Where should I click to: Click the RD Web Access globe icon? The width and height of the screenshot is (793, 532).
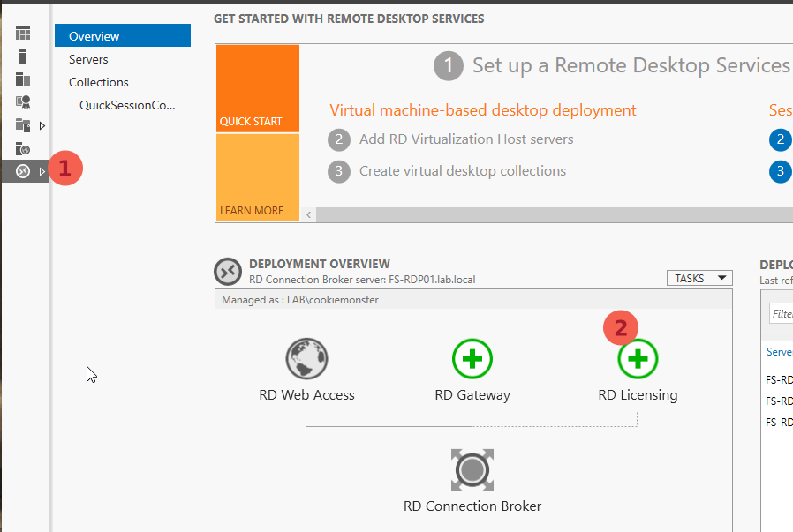[x=306, y=359]
